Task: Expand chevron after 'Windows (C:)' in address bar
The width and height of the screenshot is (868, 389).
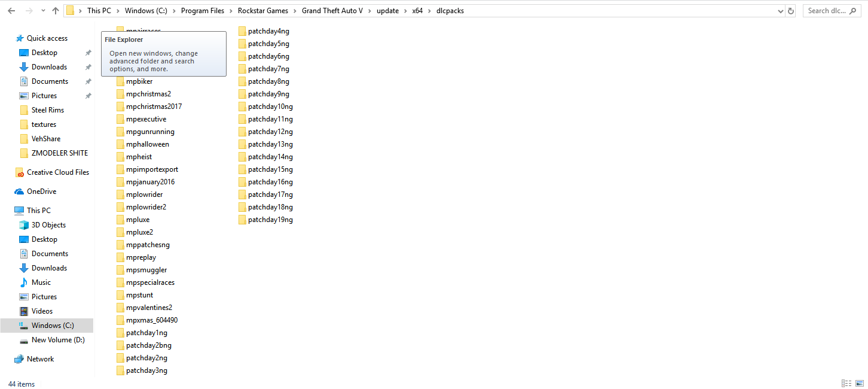Action: coord(174,11)
